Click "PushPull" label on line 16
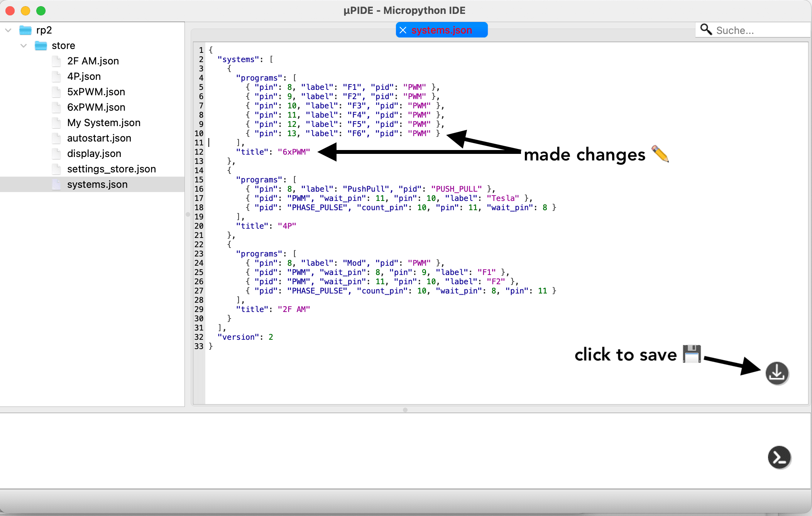 click(x=366, y=189)
